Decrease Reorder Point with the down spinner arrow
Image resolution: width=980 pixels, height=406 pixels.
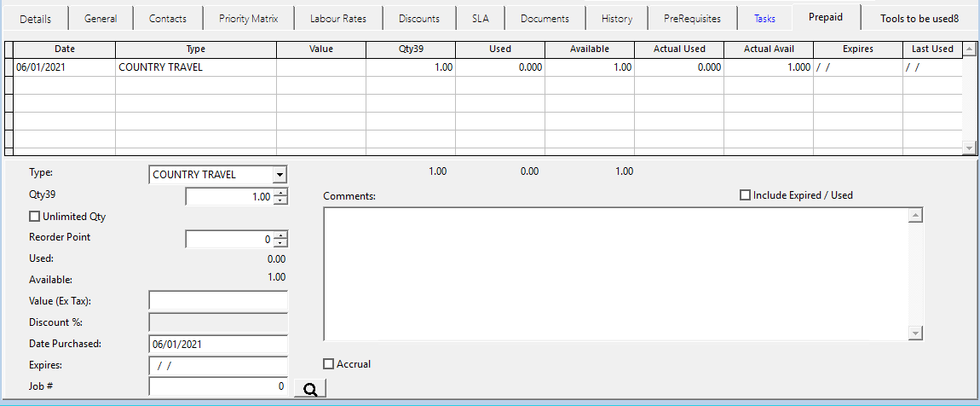point(282,244)
